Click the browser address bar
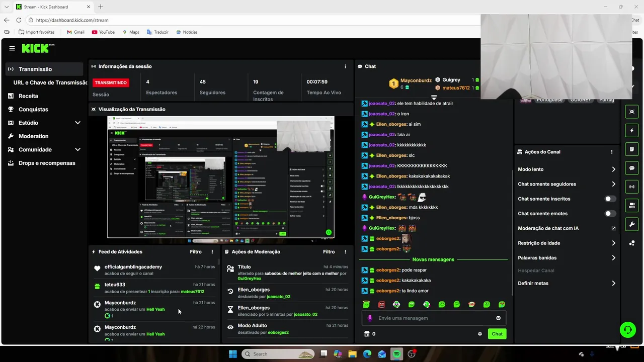 pyautogui.click(x=252, y=20)
